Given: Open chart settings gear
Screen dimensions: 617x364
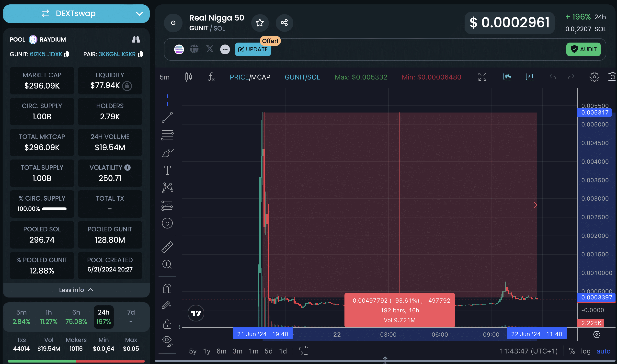Looking at the screenshot, I should pyautogui.click(x=594, y=77).
